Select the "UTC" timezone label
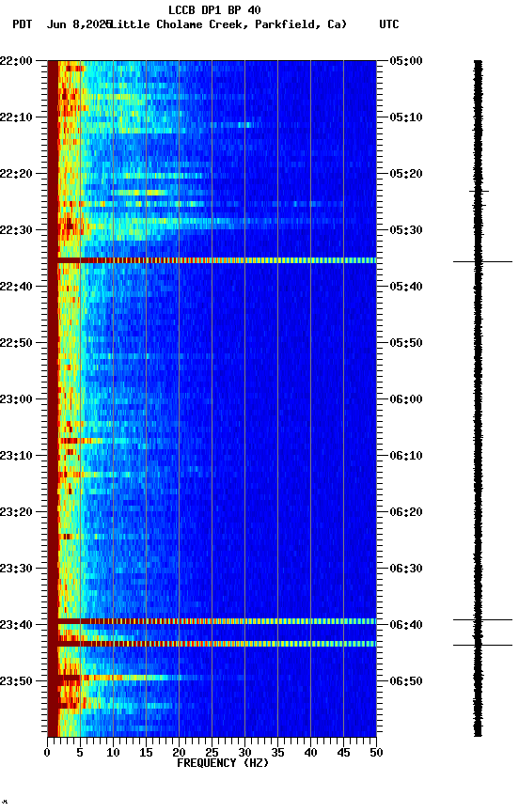This screenshot has height=812, width=519. click(x=389, y=24)
